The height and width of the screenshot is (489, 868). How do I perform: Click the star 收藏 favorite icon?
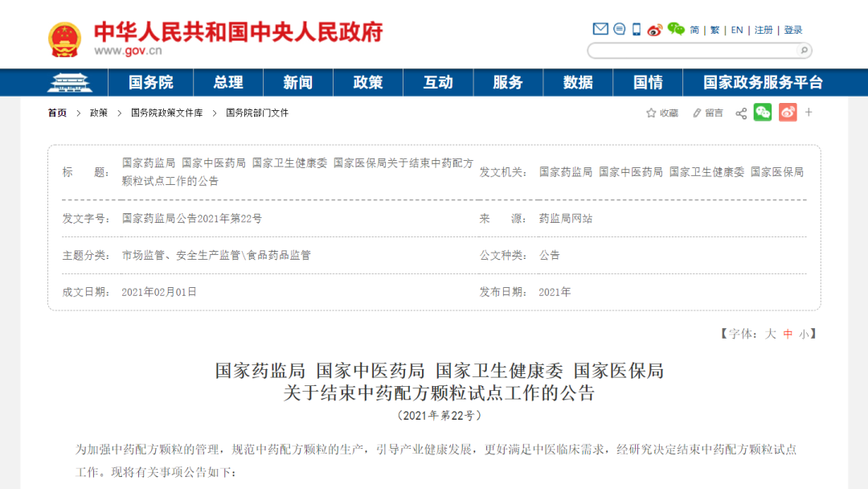point(652,113)
